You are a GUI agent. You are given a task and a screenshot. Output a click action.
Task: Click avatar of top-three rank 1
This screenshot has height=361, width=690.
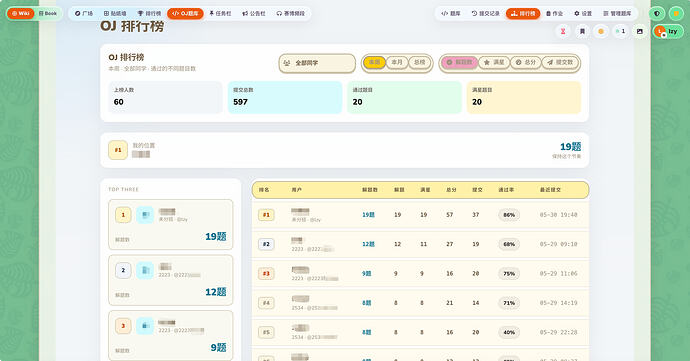pos(145,215)
